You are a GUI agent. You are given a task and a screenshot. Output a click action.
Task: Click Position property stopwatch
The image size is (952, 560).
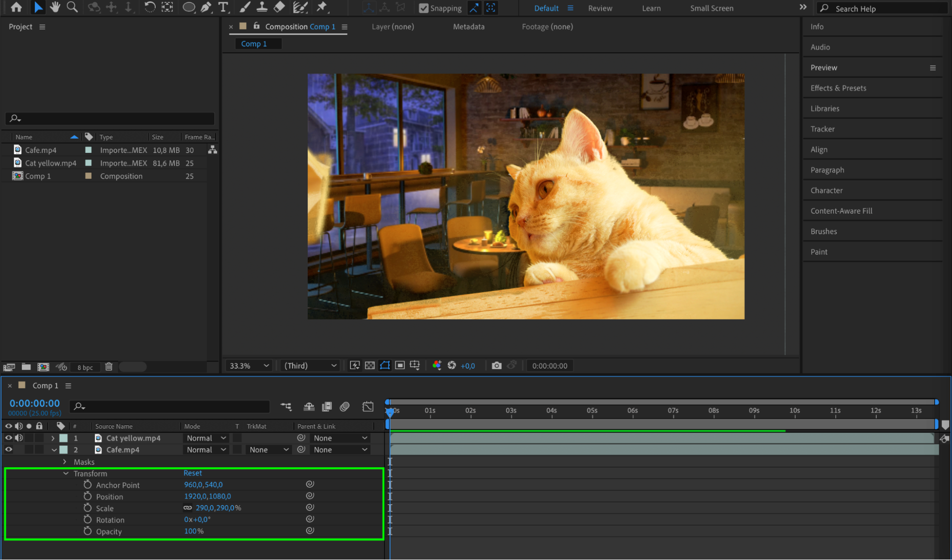click(88, 496)
